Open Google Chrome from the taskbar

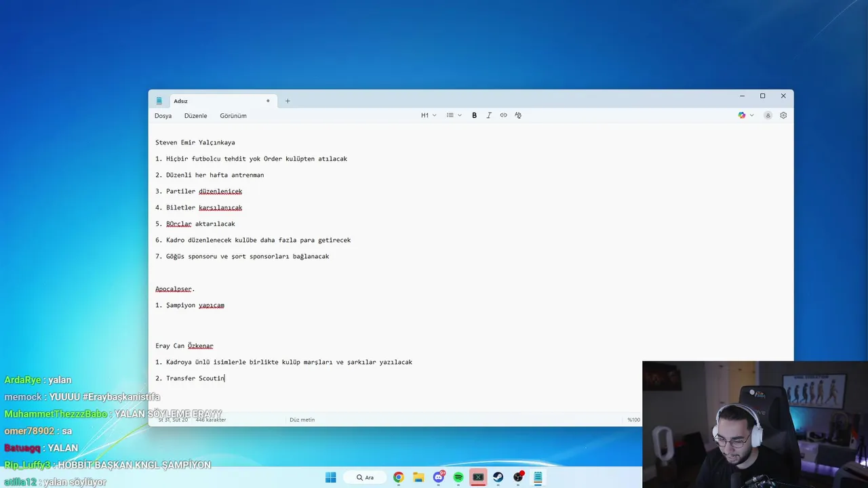tap(398, 477)
